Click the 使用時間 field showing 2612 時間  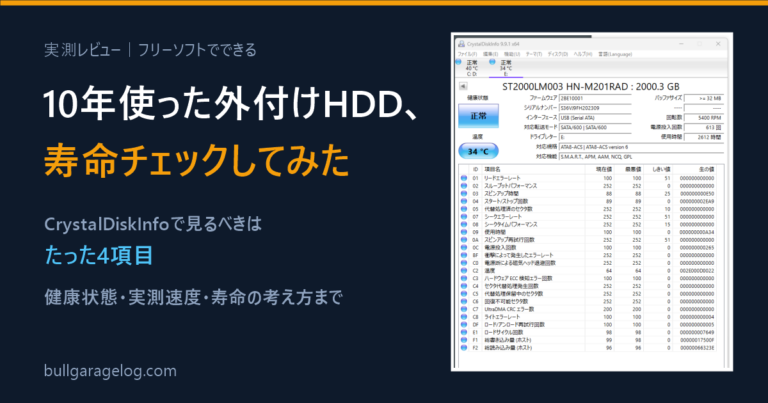coord(703,137)
